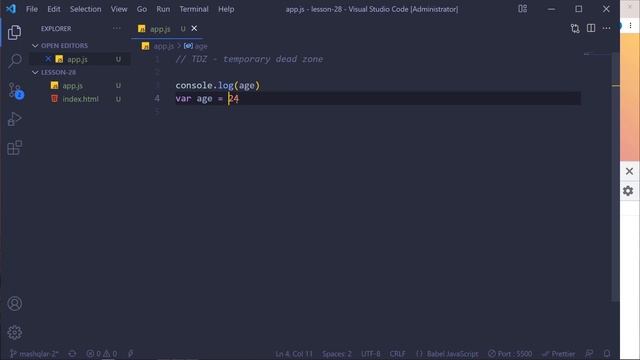Open the Selection menu
Viewport: 640px width, 360px height.
pyautogui.click(x=85, y=9)
